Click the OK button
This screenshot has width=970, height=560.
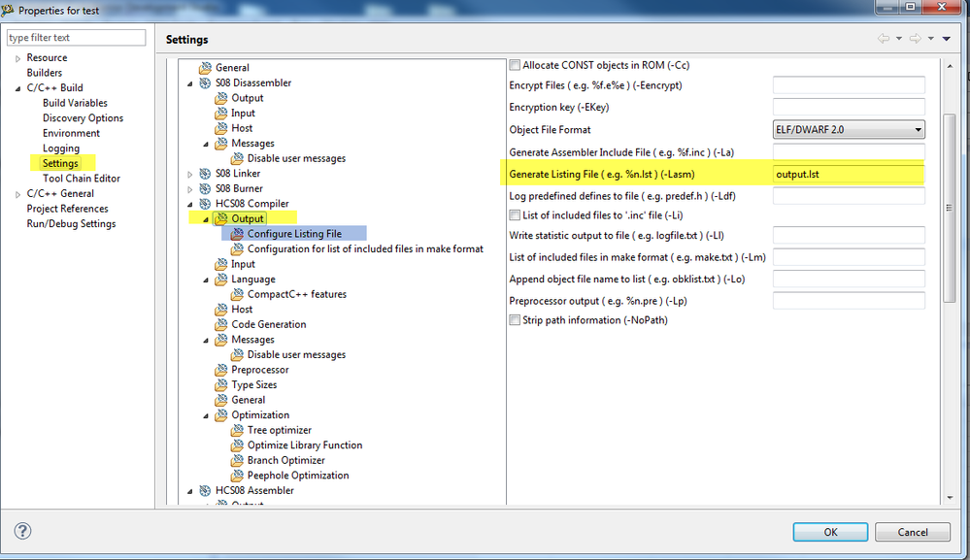(830, 532)
